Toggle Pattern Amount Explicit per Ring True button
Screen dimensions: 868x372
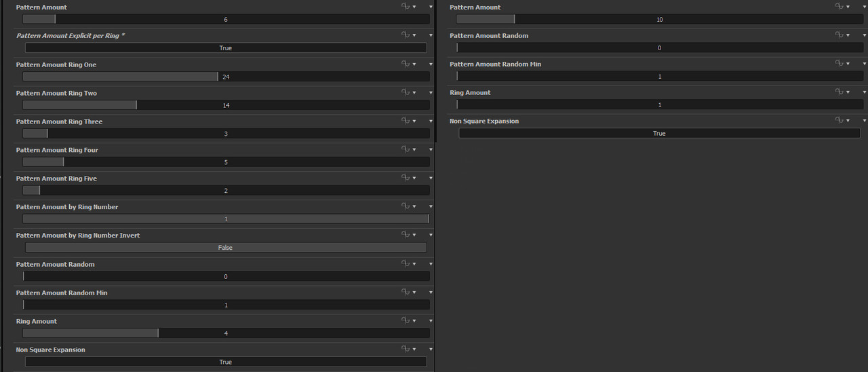point(226,48)
